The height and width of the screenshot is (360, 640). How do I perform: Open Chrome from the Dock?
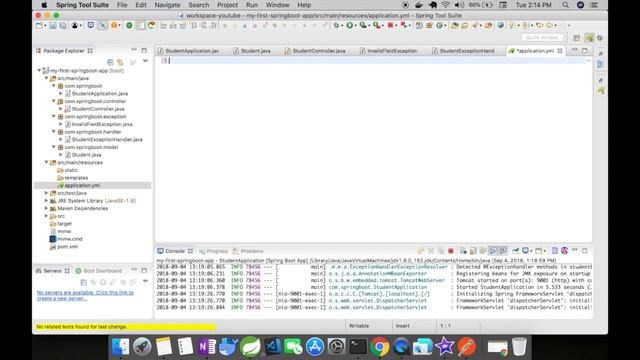click(380, 347)
